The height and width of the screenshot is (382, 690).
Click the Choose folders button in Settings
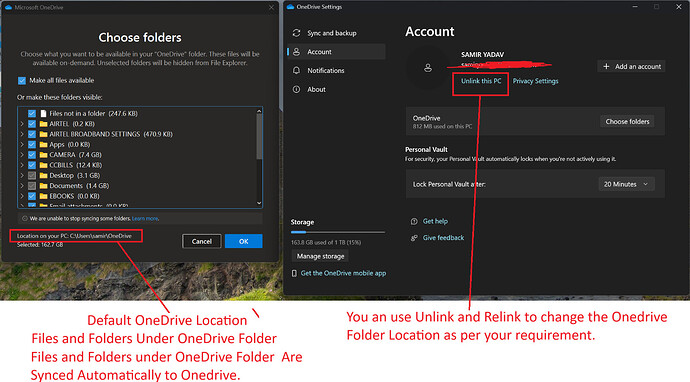pyautogui.click(x=627, y=121)
